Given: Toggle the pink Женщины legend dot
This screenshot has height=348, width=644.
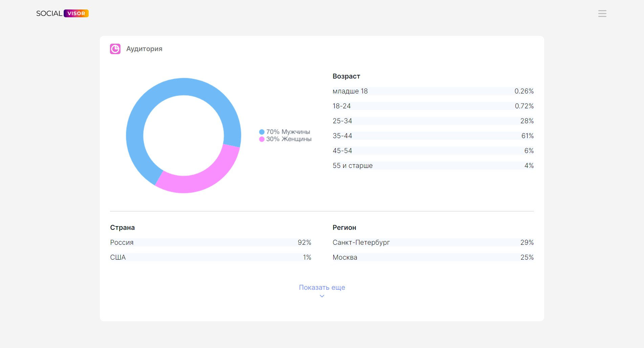Looking at the screenshot, I should pyautogui.click(x=262, y=139).
